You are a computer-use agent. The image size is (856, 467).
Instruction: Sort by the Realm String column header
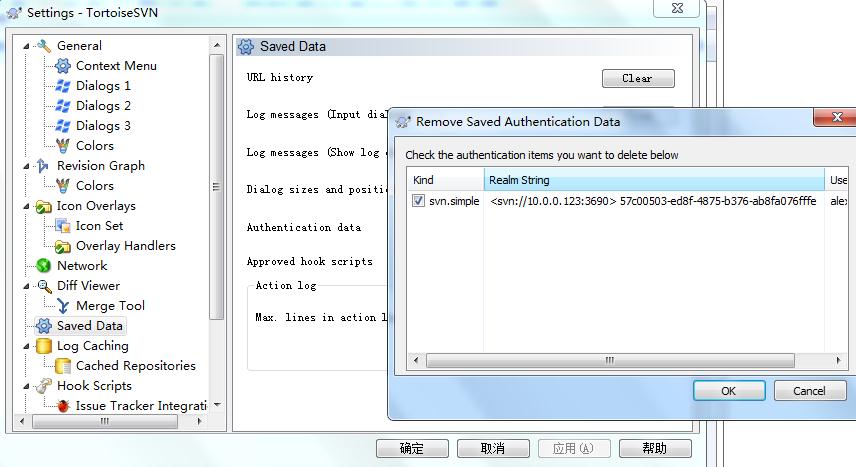654,180
